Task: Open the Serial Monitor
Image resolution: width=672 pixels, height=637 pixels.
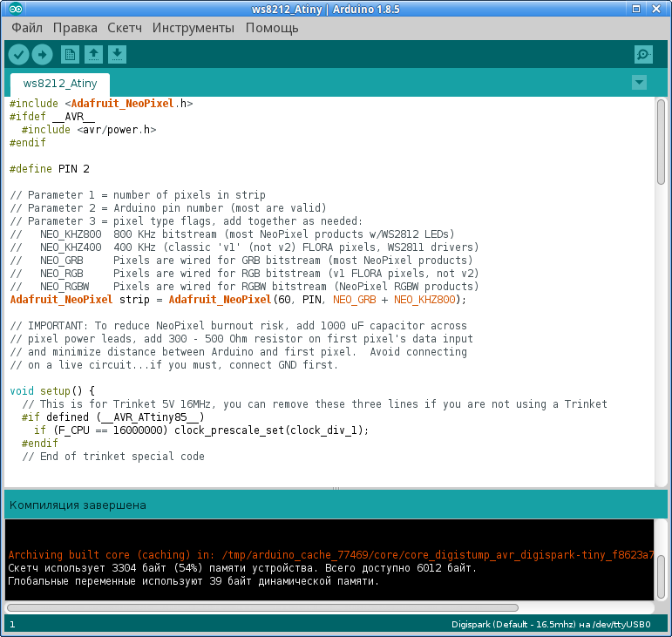Action: tap(643, 55)
